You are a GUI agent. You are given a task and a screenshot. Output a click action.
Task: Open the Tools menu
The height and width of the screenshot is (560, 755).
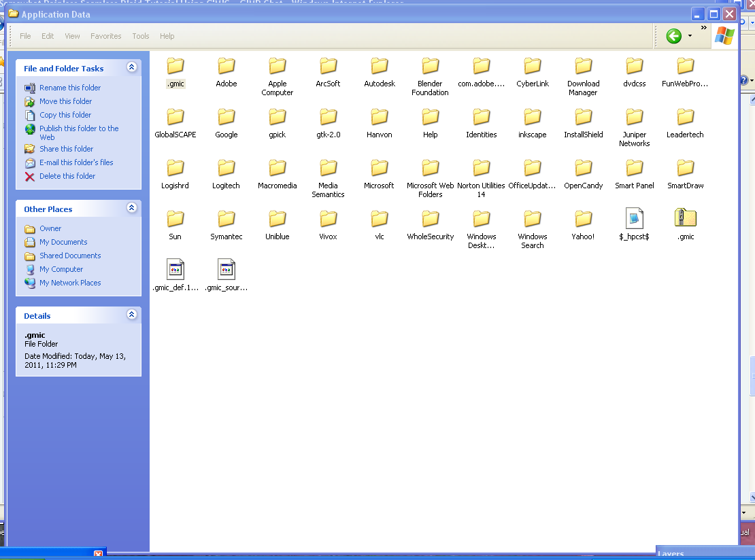(x=141, y=36)
